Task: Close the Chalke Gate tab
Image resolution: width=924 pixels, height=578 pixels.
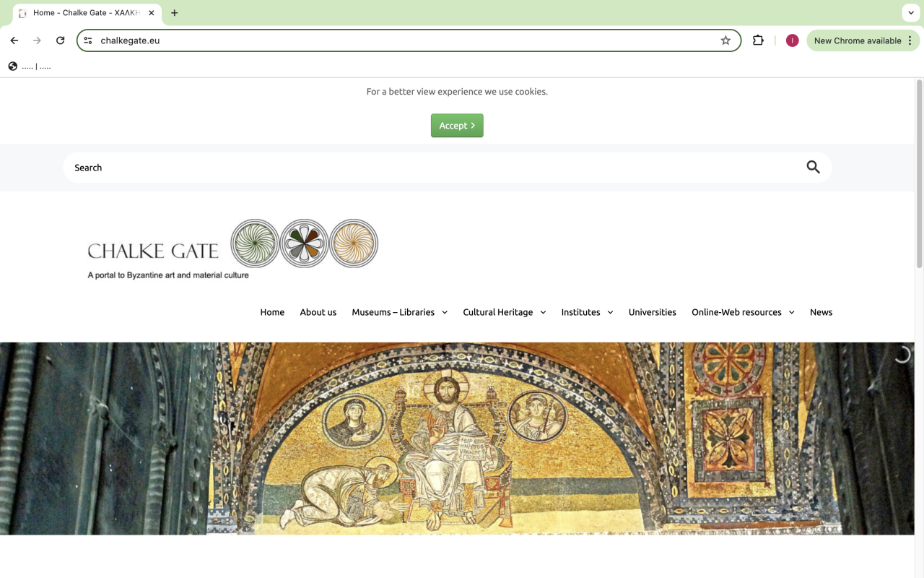Action: (x=152, y=13)
